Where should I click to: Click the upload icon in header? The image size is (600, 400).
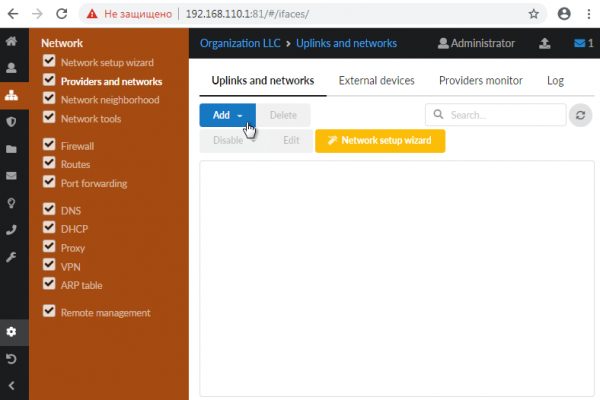(544, 44)
